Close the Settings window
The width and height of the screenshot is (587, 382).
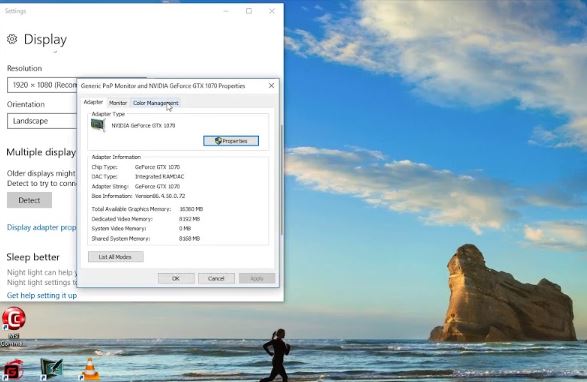coord(272,11)
